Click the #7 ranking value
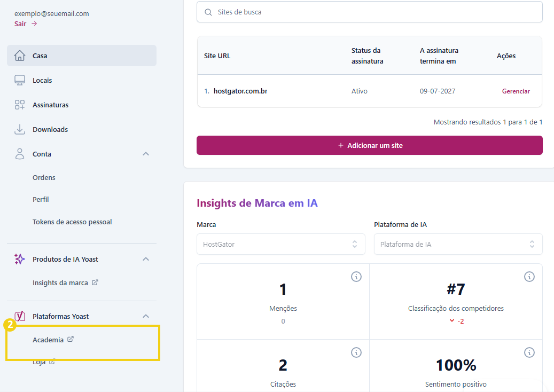The image size is (554, 392). (x=456, y=289)
